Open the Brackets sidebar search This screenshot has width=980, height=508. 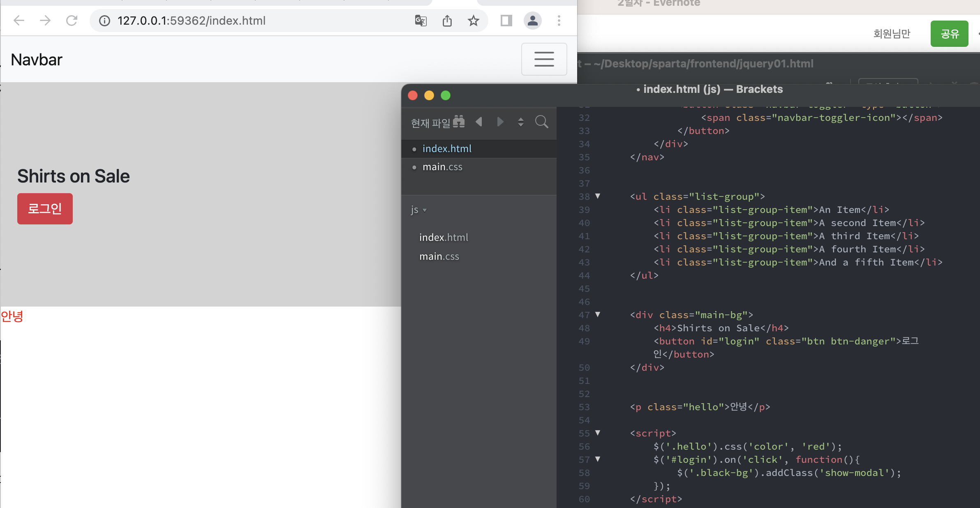(x=542, y=122)
